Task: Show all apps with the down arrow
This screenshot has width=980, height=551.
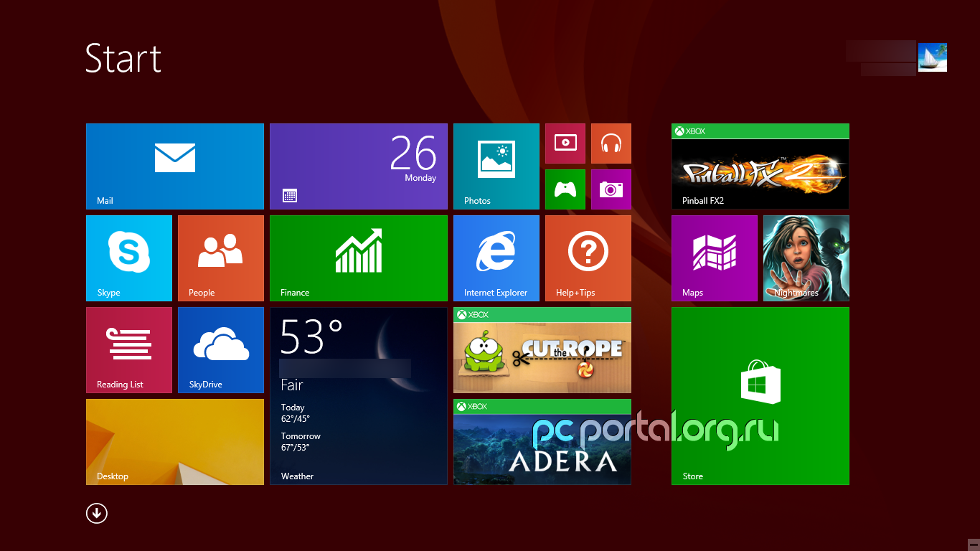Action: pyautogui.click(x=97, y=513)
